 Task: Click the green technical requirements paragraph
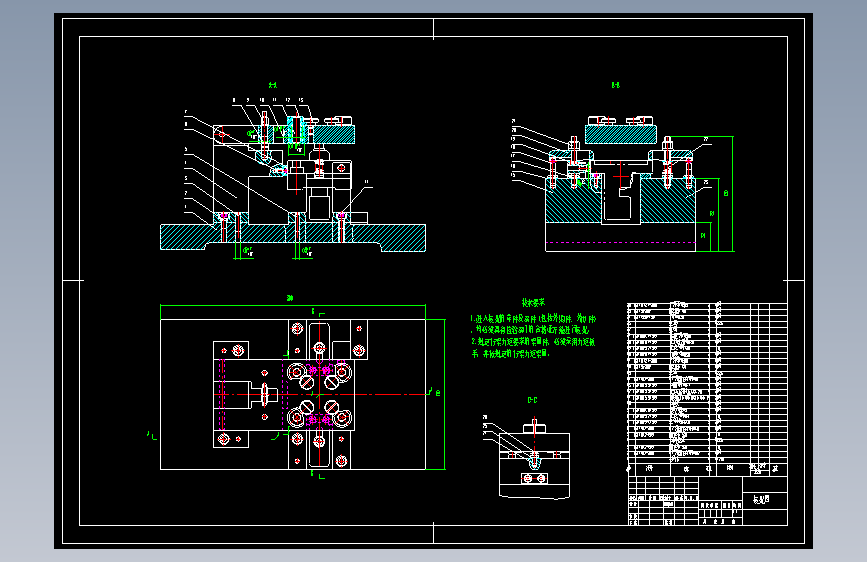[x=533, y=336]
